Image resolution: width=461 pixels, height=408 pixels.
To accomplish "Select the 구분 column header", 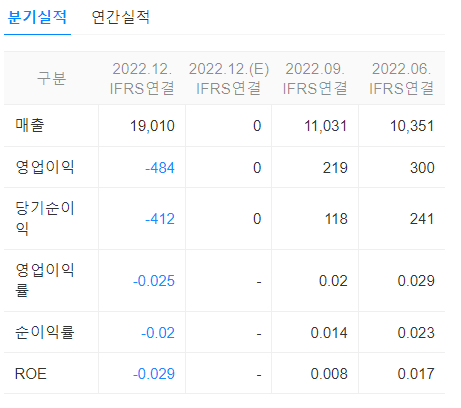I will (x=51, y=78).
